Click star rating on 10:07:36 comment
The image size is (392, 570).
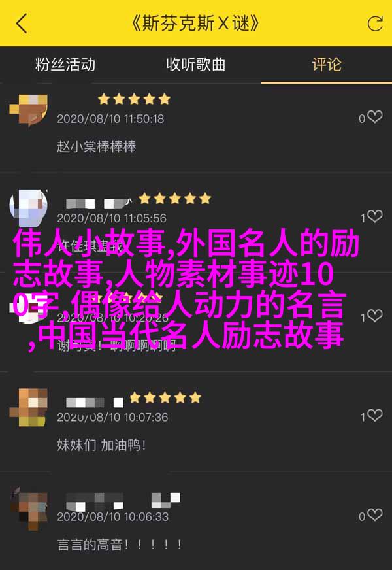(x=165, y=397)
